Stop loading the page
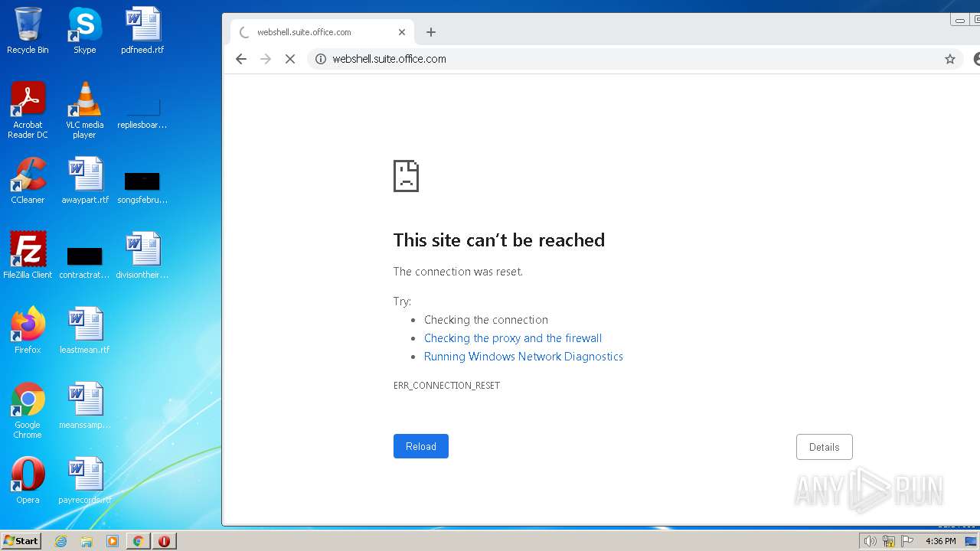The height and width of the screenshot is (551, 980). (x=290, y=59)
